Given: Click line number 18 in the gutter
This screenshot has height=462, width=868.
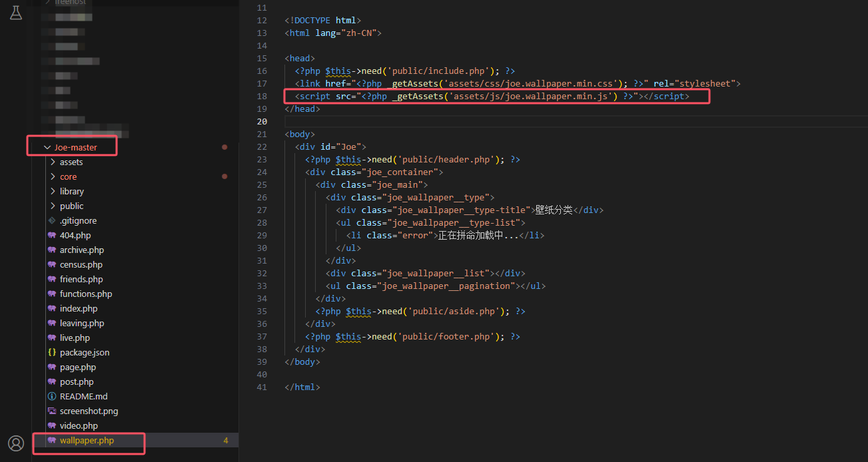Looking at the screenshot, I should [x=261, y=96].
